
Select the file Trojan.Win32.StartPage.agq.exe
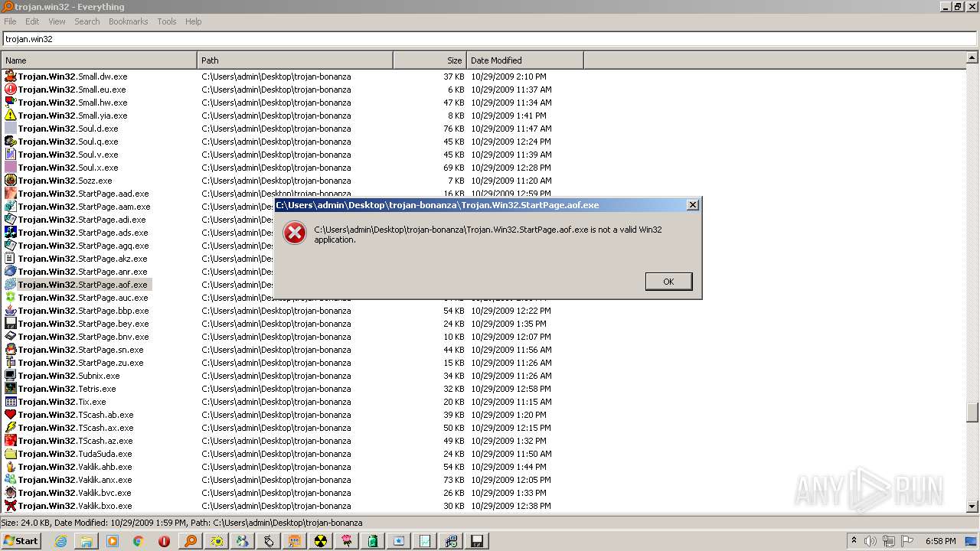click(83, 246)
